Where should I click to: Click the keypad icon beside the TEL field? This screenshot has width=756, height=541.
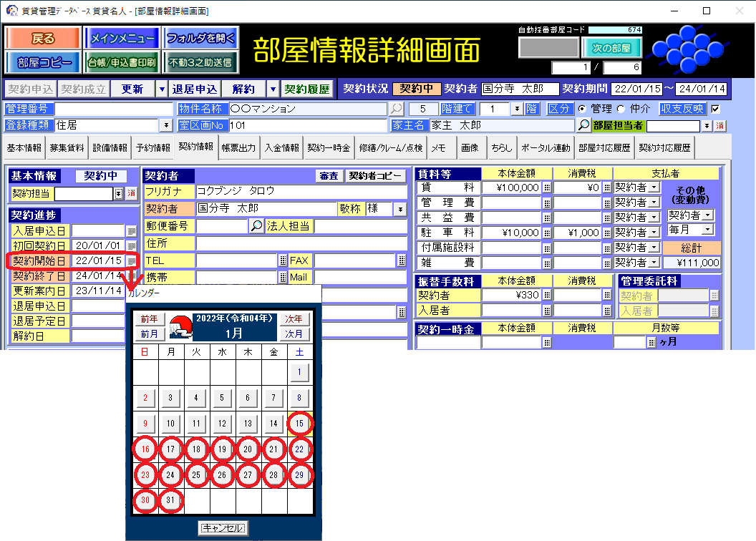pyautogui.click(x=282, y=260)
